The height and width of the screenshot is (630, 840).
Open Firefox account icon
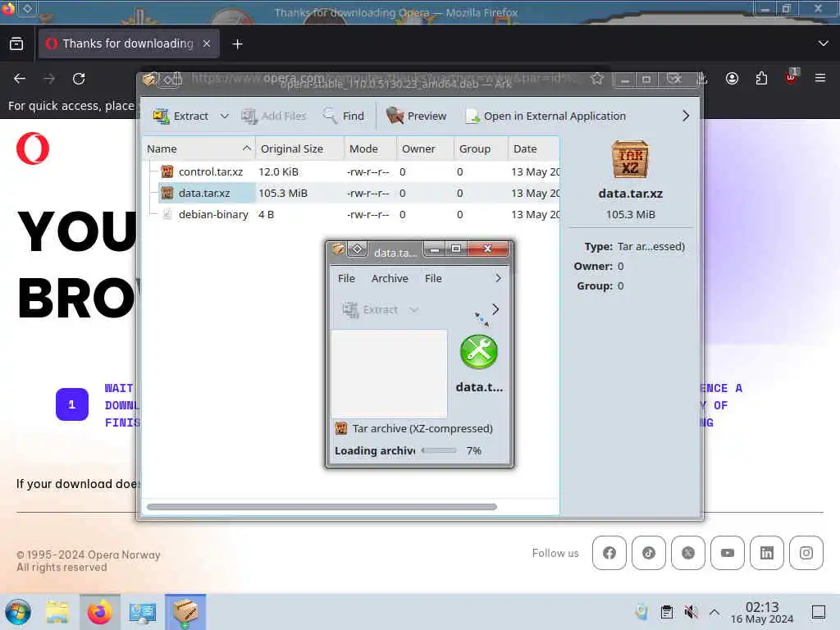(x=732, y=79)
